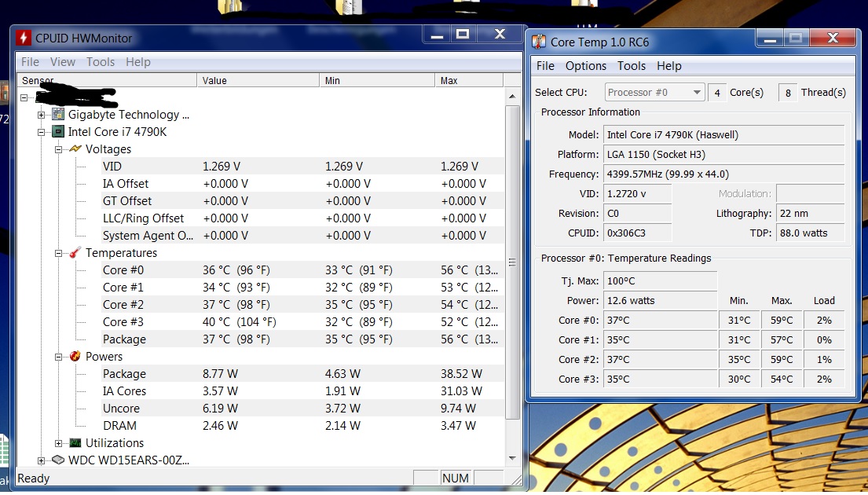The image size is (868, 495).
Task: Click the Ready status bar text
Action: tap(33, 478)
